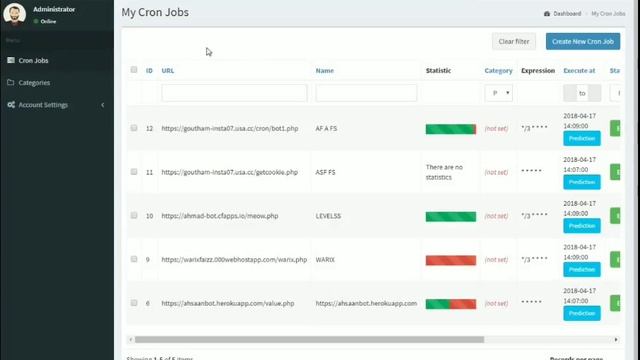Click Create New Cron Job button
Screen dimensions: 640x360
click(x=583, y=42)
